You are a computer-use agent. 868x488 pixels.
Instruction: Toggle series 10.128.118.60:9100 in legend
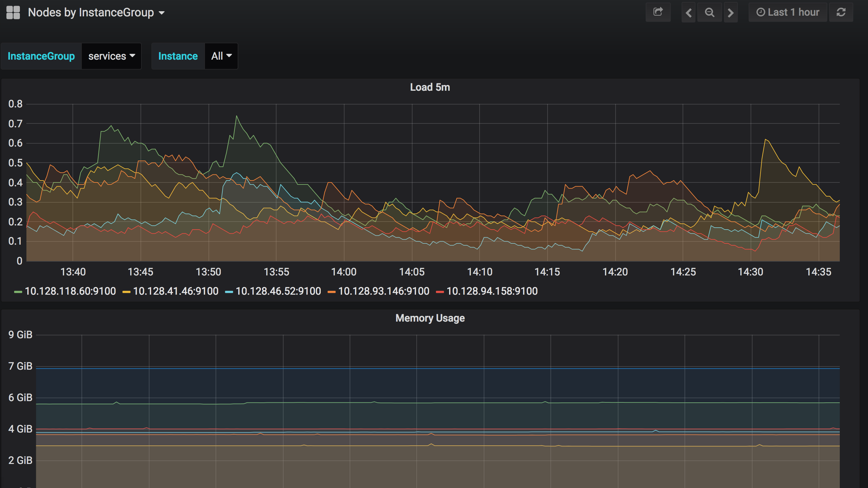tap(70, 291)
